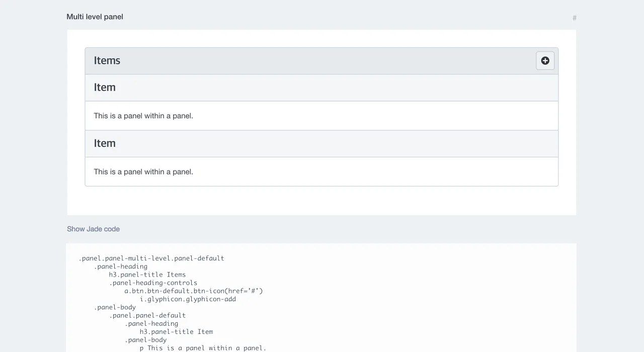Click the code line 'h3.panel-title Items'
This screenshot has height=352, width=644.
(x=147, y=275)
